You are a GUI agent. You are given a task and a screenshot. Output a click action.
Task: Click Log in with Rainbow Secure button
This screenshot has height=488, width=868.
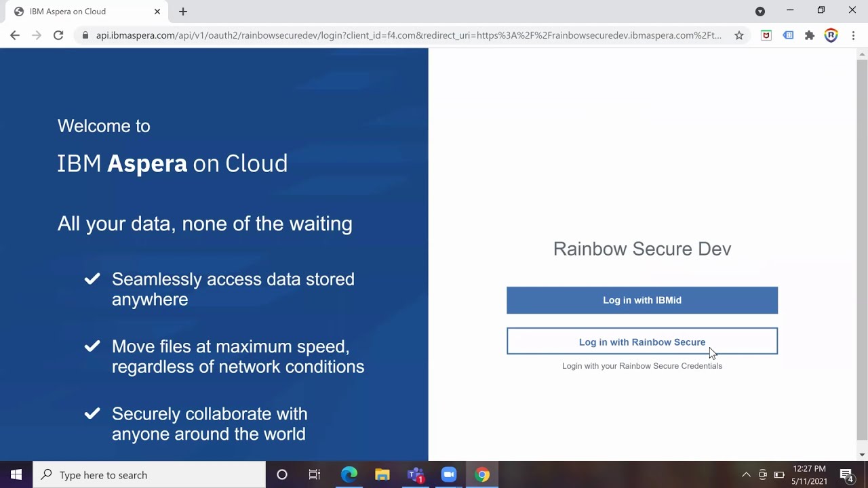[x=642, y=342]
